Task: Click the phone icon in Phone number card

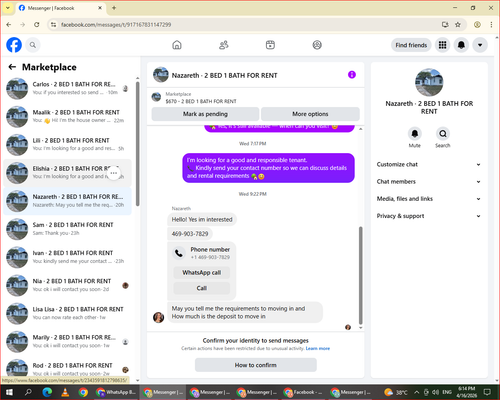Action: (x=179, y=253)
